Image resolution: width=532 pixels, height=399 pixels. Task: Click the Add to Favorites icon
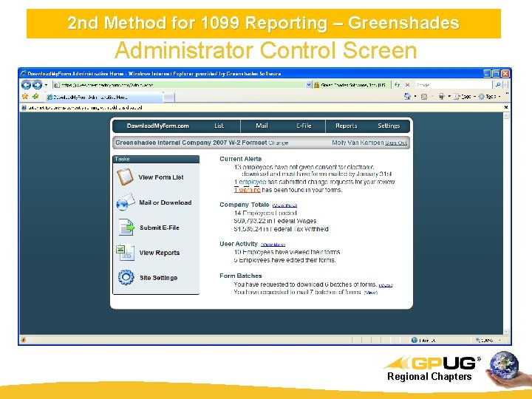coord(35,97)
